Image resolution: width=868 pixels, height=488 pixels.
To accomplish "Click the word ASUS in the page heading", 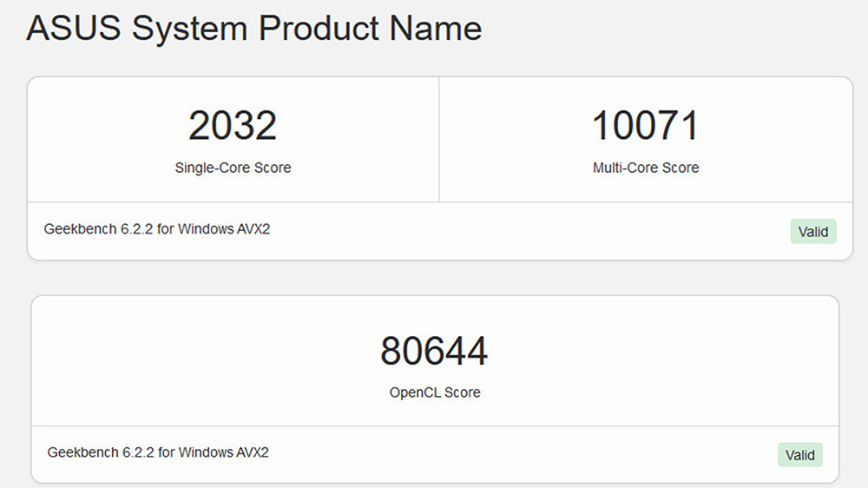I will coord(74,29).
